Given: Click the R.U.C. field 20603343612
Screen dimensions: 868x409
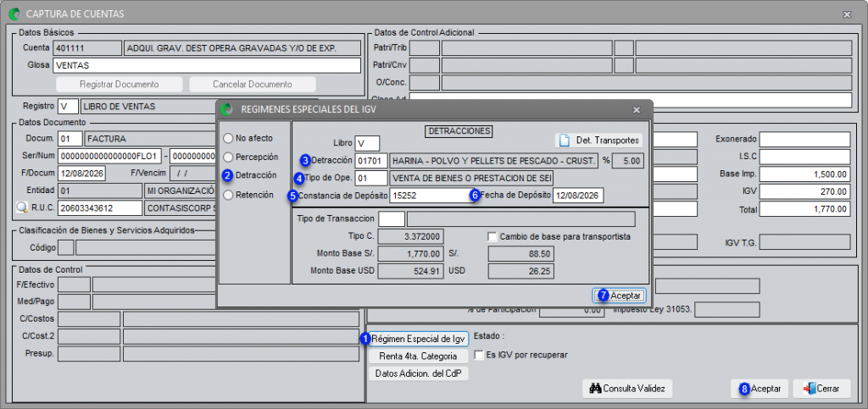Looking at the screenshot, I should (x=100, y=207).
